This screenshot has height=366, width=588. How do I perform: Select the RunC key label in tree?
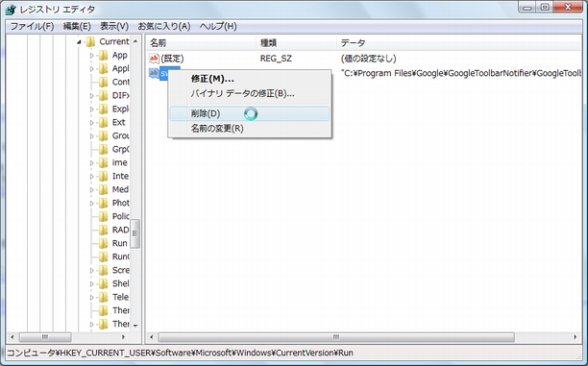[121, 256]
